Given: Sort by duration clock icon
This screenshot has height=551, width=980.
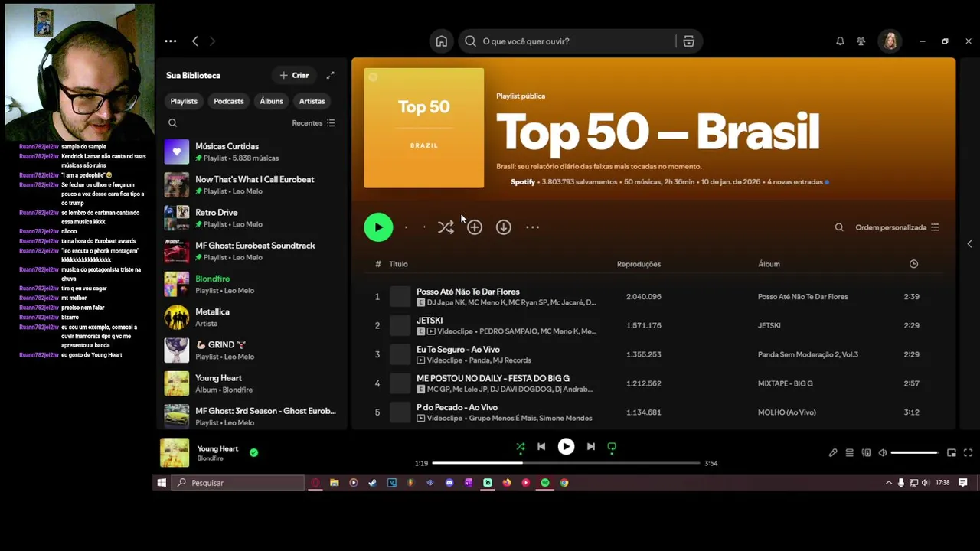Looking at the screenshot, I should [913, 264].
